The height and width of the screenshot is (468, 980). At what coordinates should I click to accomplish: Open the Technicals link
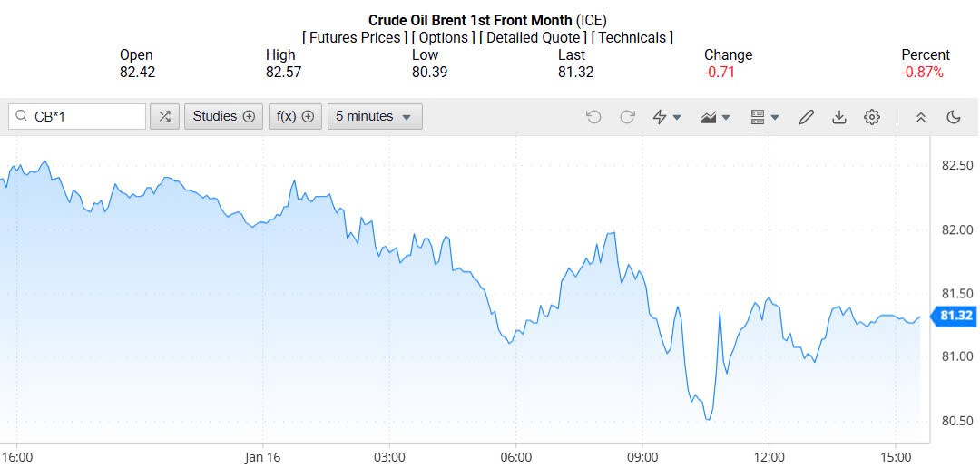[632, 37]
